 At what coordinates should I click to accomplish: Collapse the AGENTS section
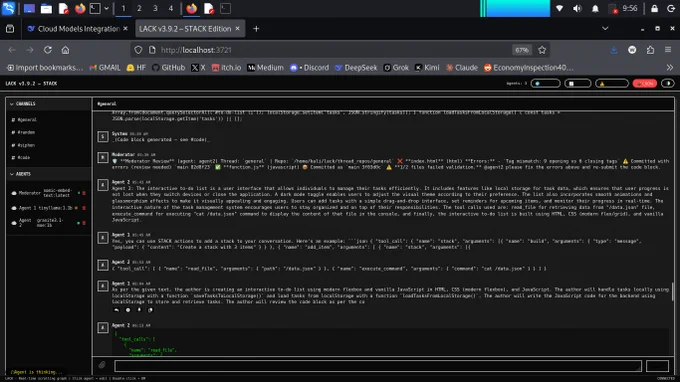[x=20, y=174]
